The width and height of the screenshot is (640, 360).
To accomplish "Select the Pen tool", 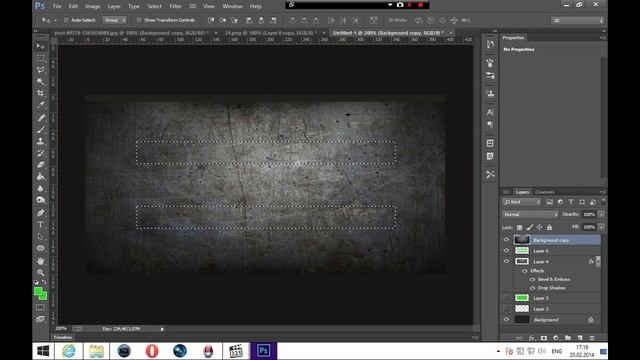I will (x=40, y=213).
